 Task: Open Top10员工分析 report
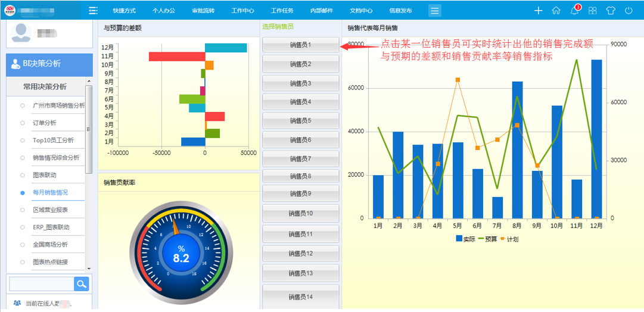pyautogui.click(x=54, y=141)
